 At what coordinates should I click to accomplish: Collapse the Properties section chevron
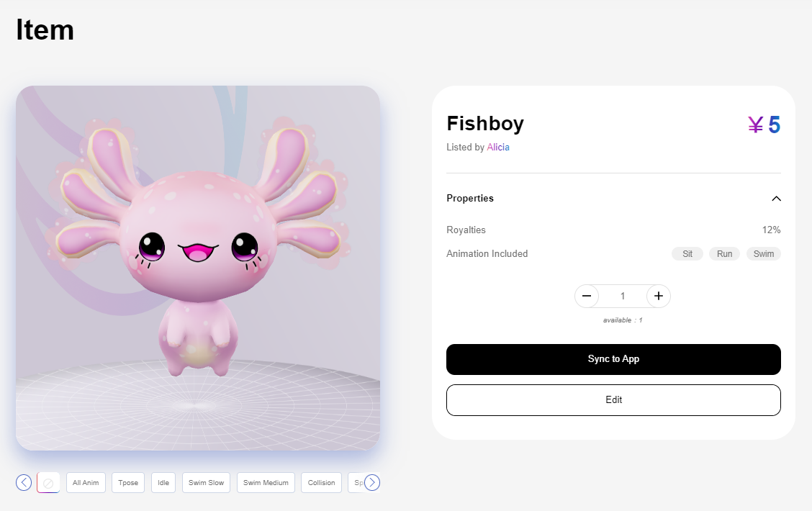pyautogui.click(x=776, y=199)
